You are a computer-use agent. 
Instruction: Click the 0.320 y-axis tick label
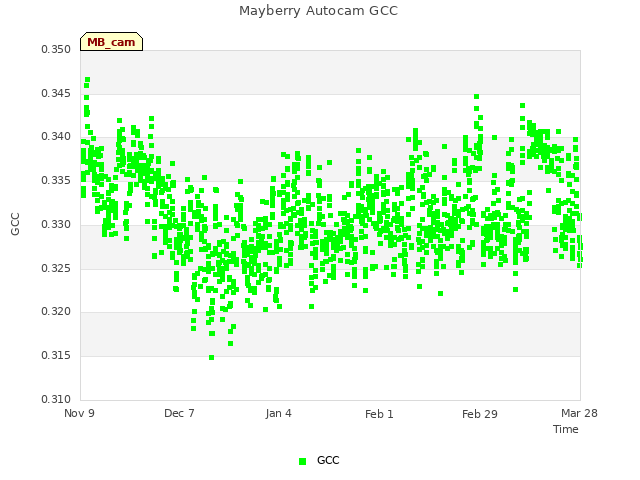tap(56, 311)
